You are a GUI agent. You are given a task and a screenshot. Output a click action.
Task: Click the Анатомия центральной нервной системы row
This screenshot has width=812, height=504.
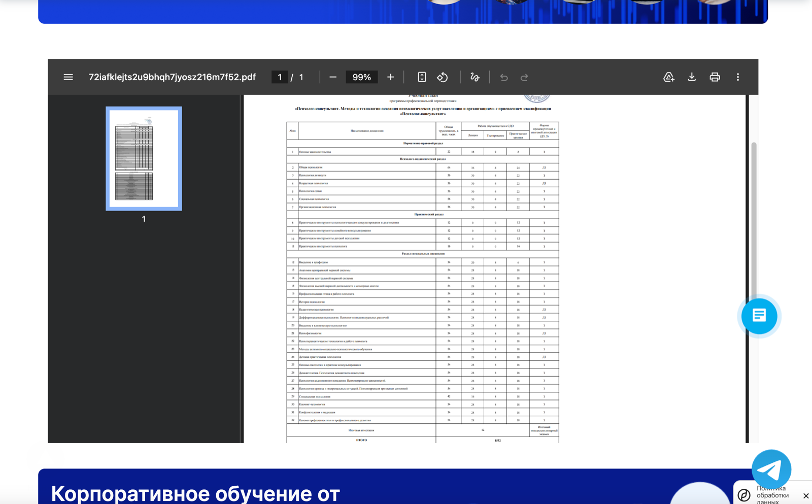423,270
